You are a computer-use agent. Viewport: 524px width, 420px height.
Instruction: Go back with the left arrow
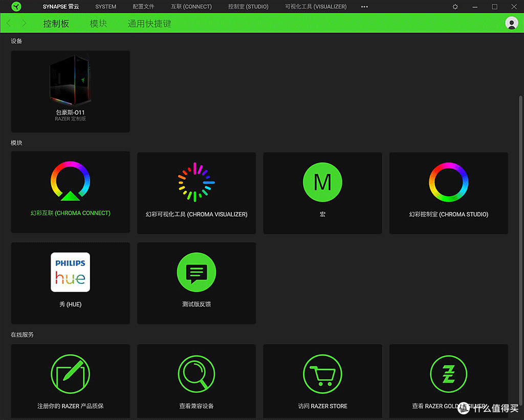pos(9,23)
